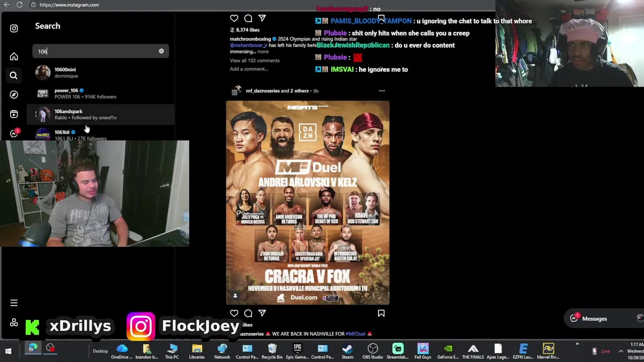The image size is (644, 362).
Task: Open OBS Studio from the taskbar
Action: click(x=373, y=351)
